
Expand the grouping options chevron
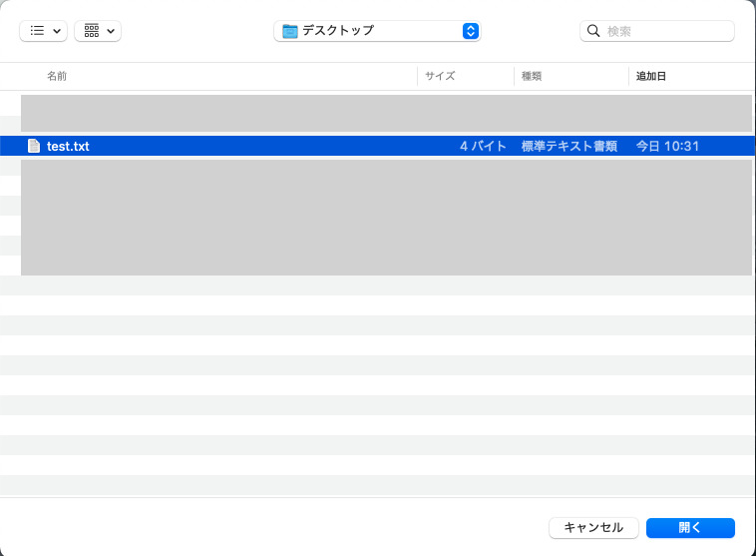coord(110,31)
